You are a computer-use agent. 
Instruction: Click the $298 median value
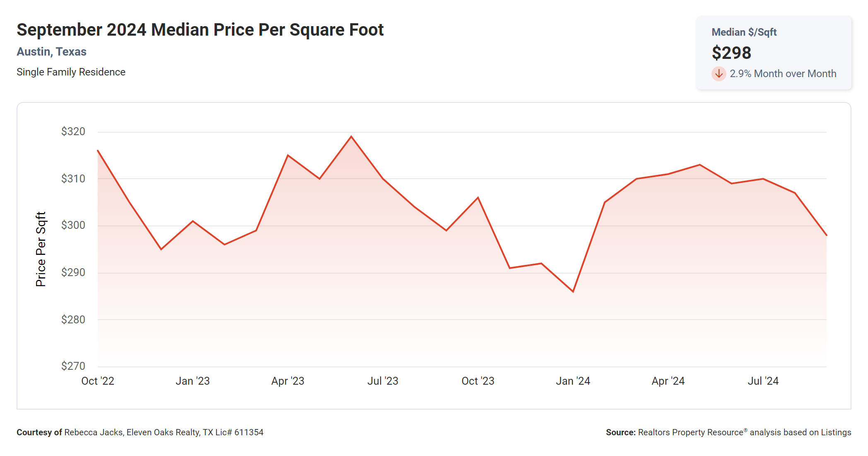pyautogui.click(x=731, y=53)
